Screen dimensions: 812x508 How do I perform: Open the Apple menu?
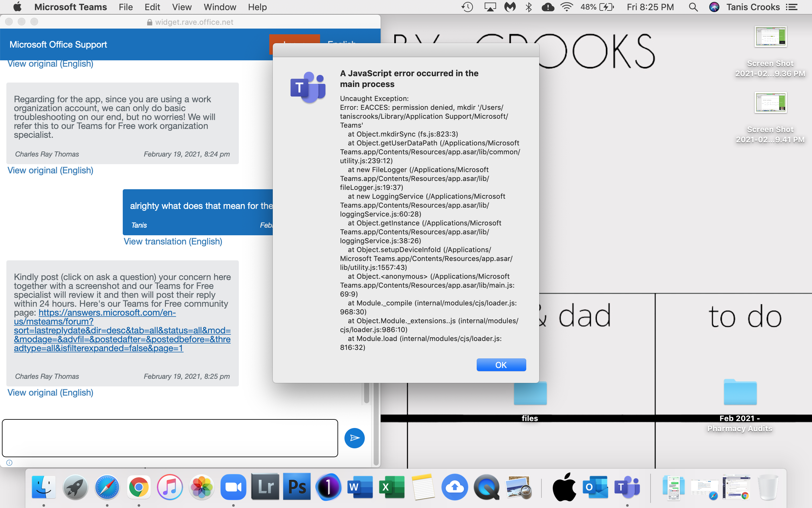tap(17, 7)
